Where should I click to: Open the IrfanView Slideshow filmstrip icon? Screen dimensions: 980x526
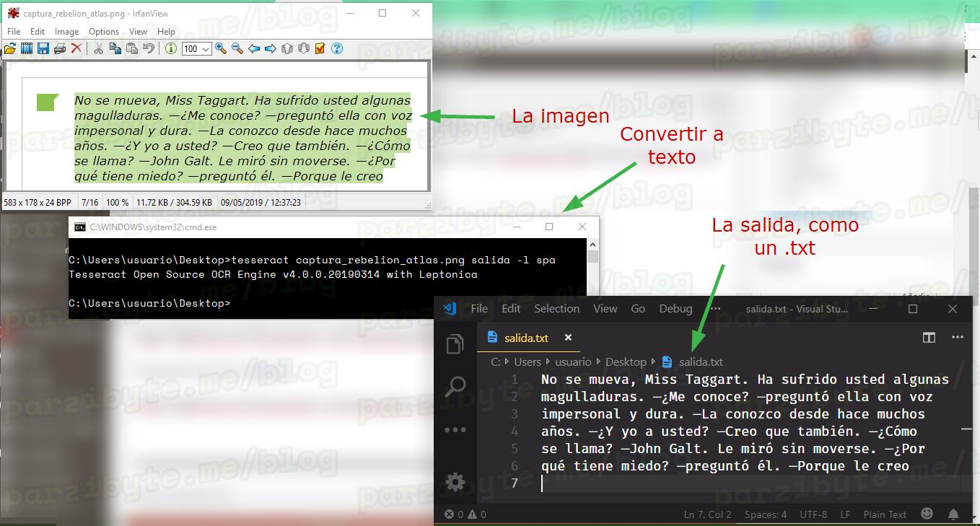[x=27, y=48]
